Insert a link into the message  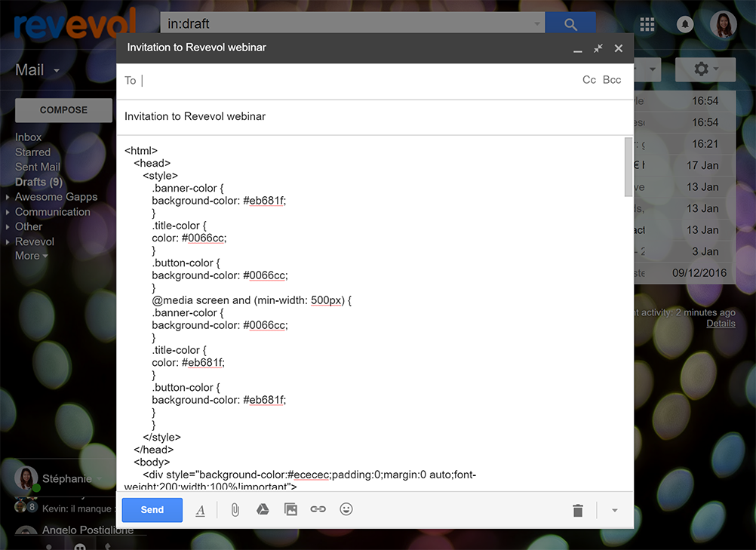[318, 509]
